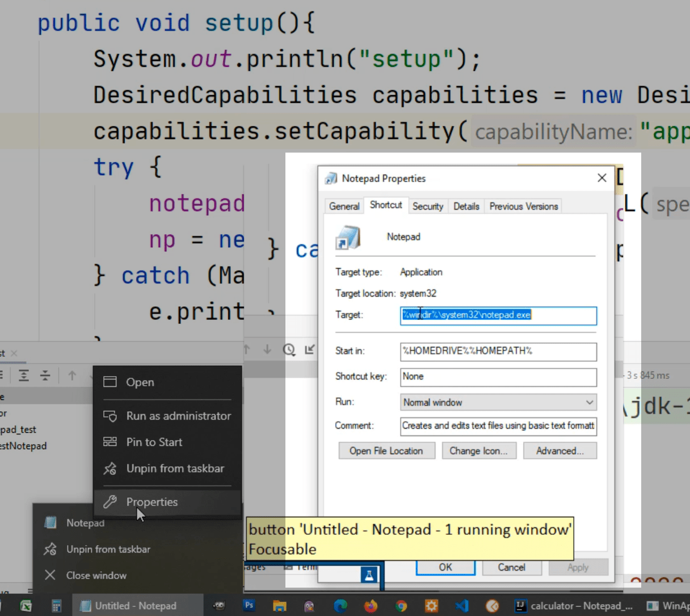This screenshot has width=690, height=616.
Task: Launch Calculator from the taskbar
Action: point(57,606)
